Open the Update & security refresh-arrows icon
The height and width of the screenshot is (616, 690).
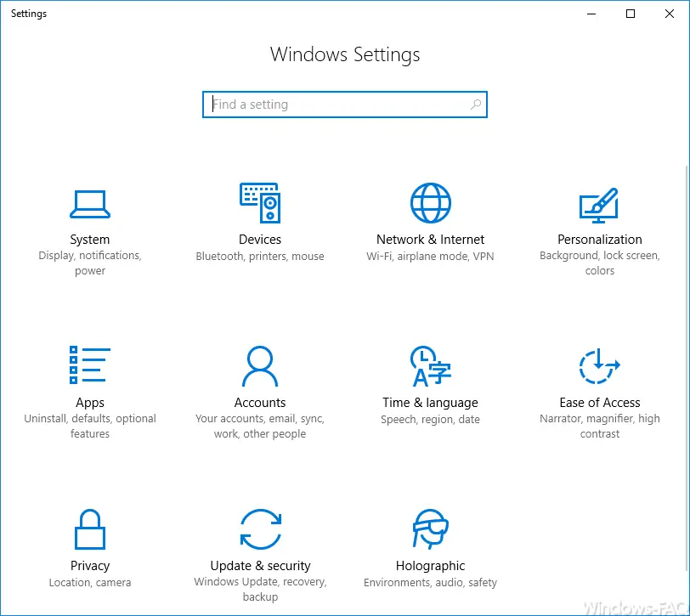tap(261, 529)
